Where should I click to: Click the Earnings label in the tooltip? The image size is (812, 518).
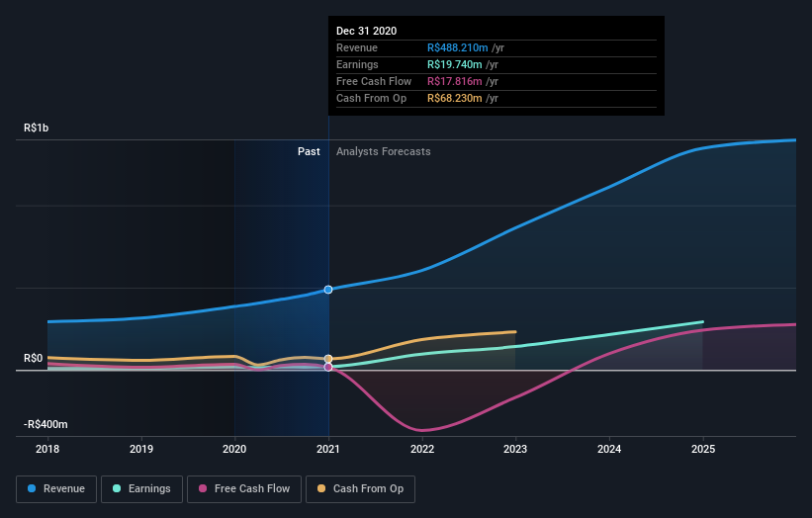357,64
